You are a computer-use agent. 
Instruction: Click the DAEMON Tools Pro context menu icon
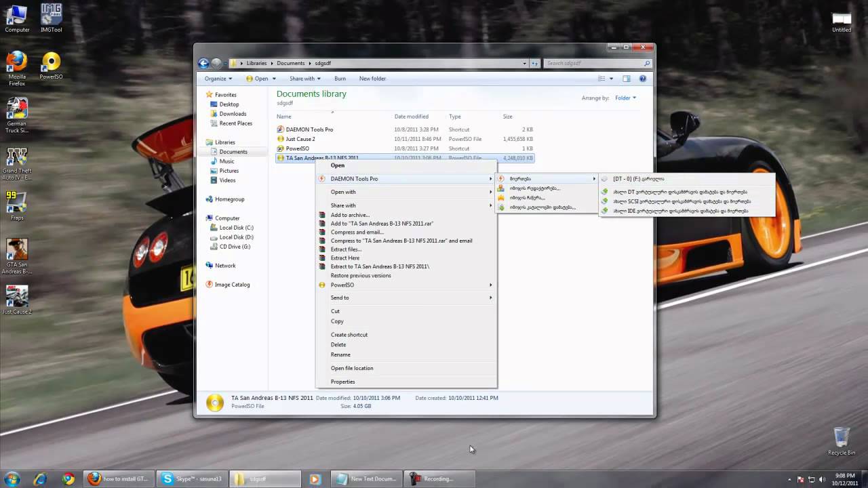click(322, 179)
